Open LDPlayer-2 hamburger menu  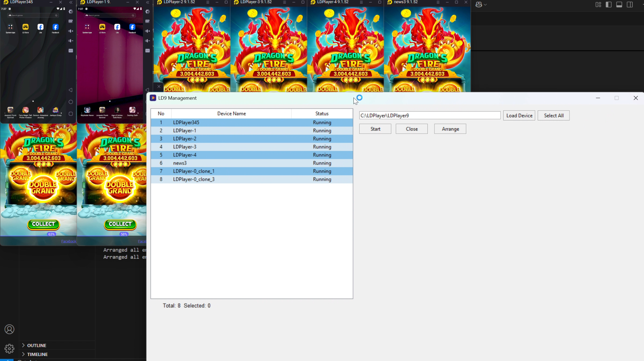tap(208, 2)
